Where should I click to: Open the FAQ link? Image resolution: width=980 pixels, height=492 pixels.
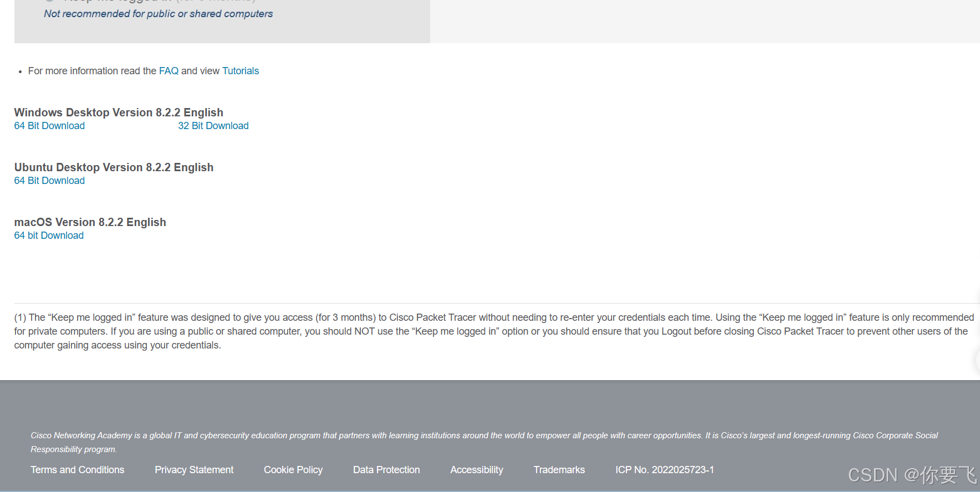169,71
